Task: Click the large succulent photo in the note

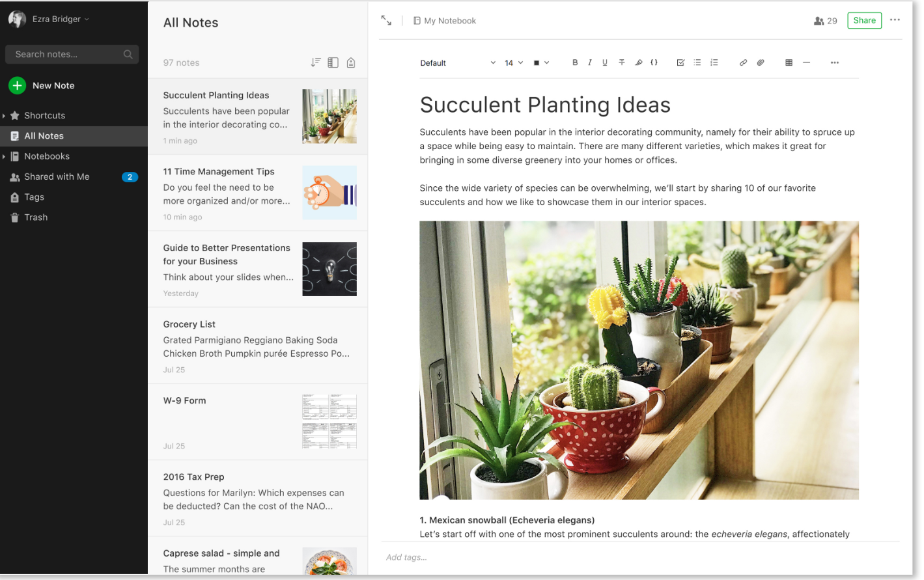Action: click(x=639, y=361)
